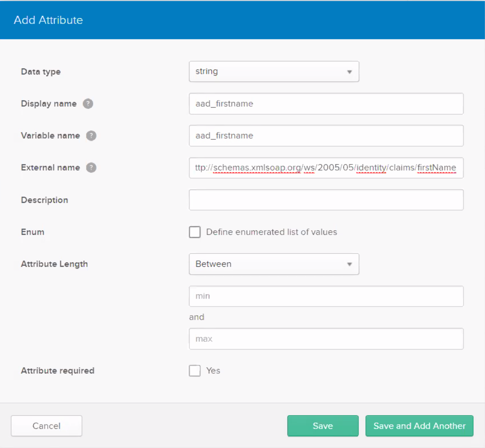The height and width of the screenshot is (448, 485).
Task: Open the External name help tooltip icon
Action: coord(91,168)
